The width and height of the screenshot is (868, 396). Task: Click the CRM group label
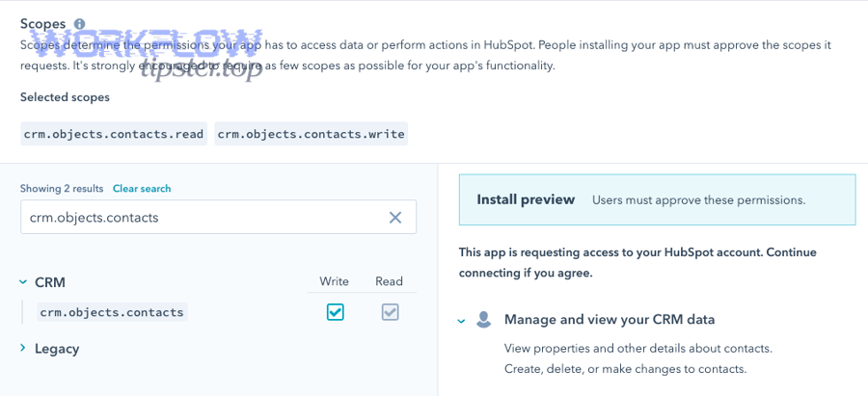[x=50, y=282]
